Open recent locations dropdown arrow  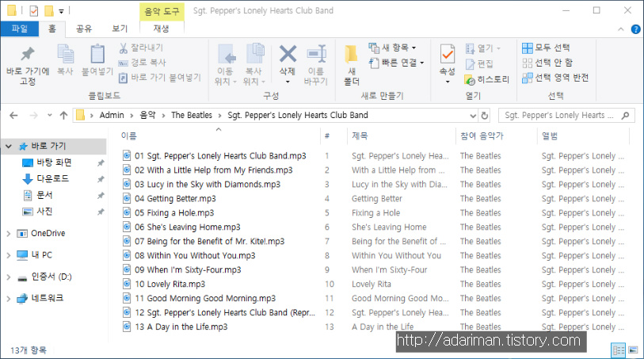pos(50,116)
